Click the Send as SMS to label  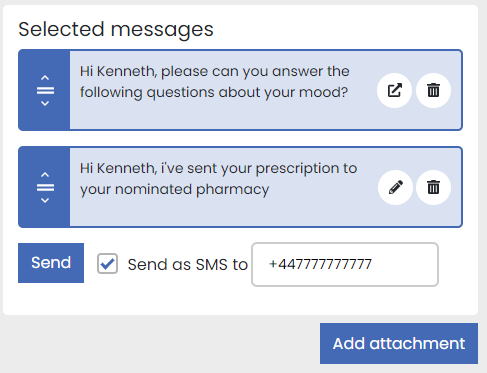(188, 265)
